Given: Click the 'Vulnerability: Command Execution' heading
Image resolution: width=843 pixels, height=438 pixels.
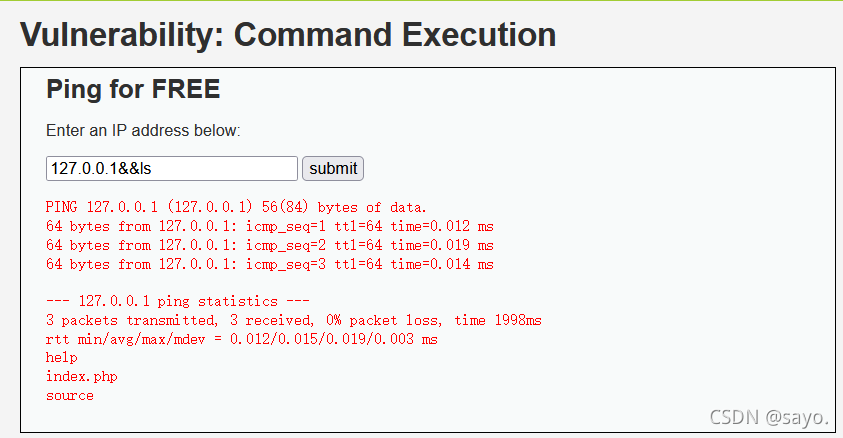Looking at the screenshot, I should tap(288, 35).
